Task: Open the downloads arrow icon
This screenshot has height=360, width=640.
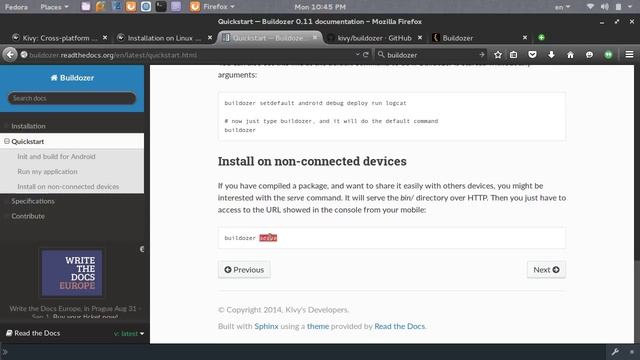Action: coord(551,55)
